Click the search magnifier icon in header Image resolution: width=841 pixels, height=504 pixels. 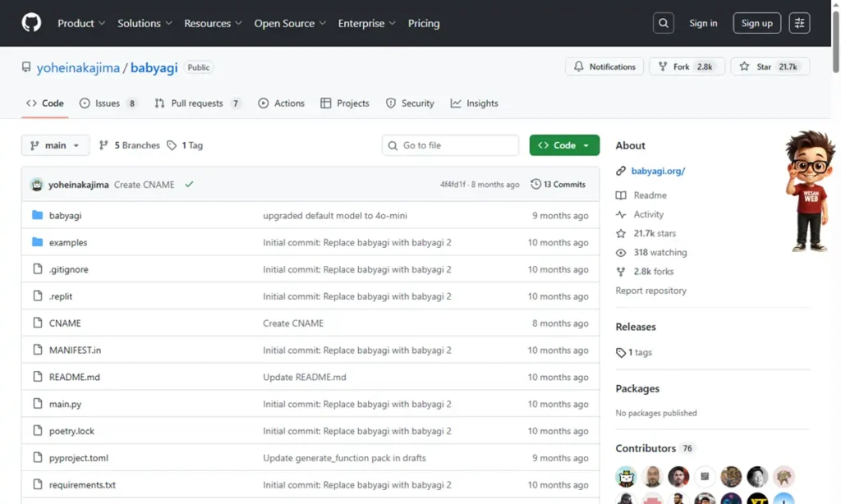click(x=663, y=23)
